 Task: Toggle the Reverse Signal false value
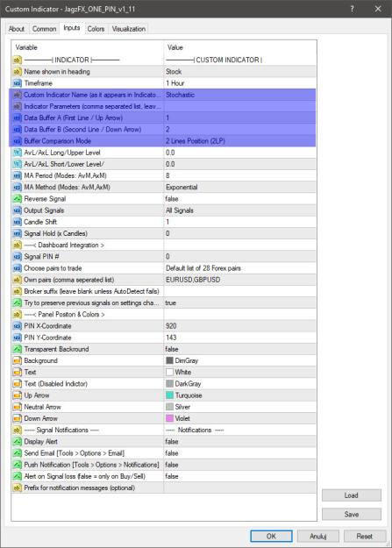tap(240, 199)
